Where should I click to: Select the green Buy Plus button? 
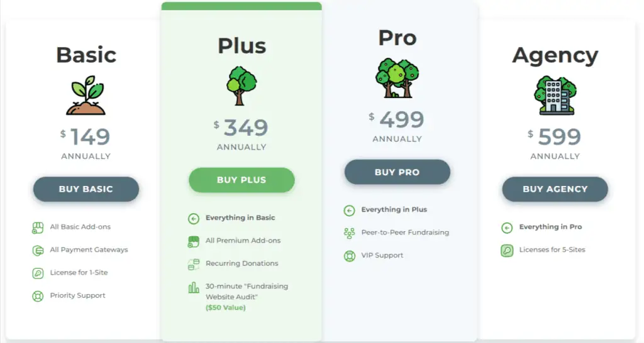(x=241, y=180)
